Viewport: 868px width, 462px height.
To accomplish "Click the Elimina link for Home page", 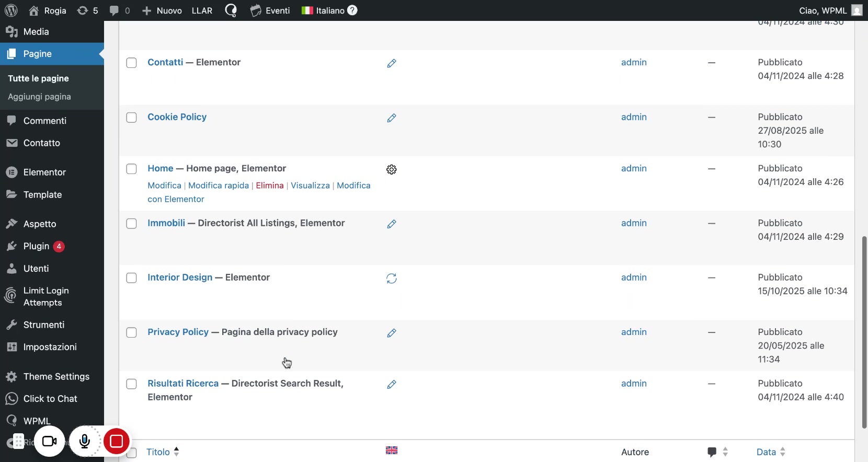I will (x=269, y=186).
